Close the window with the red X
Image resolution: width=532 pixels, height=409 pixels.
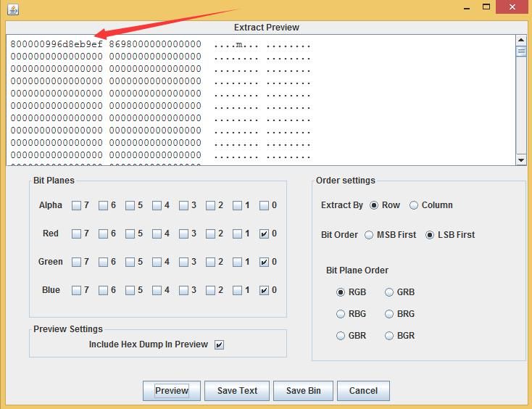[512, 7]
